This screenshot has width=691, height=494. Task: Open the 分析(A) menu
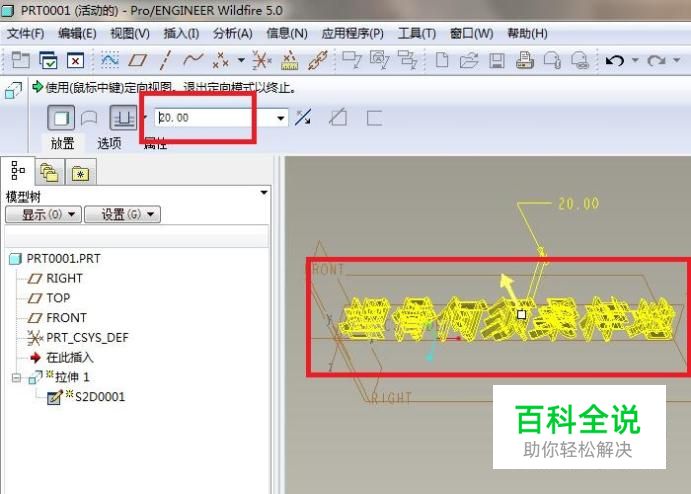point(233,33)
